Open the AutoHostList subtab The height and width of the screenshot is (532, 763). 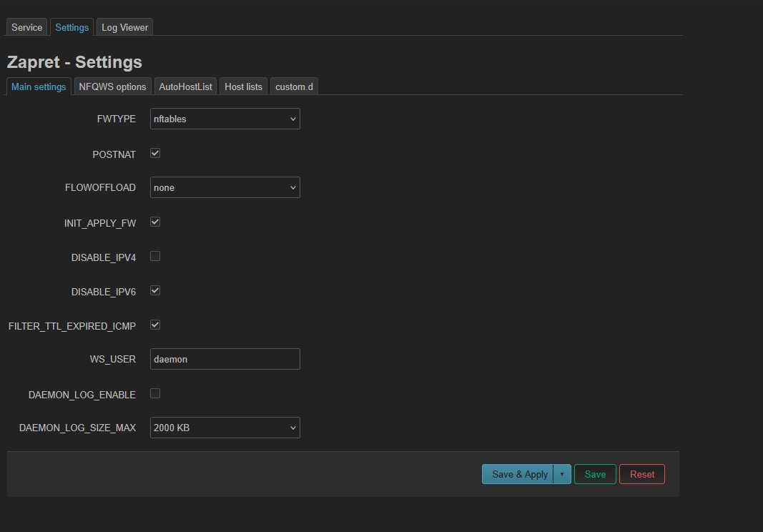185,87
